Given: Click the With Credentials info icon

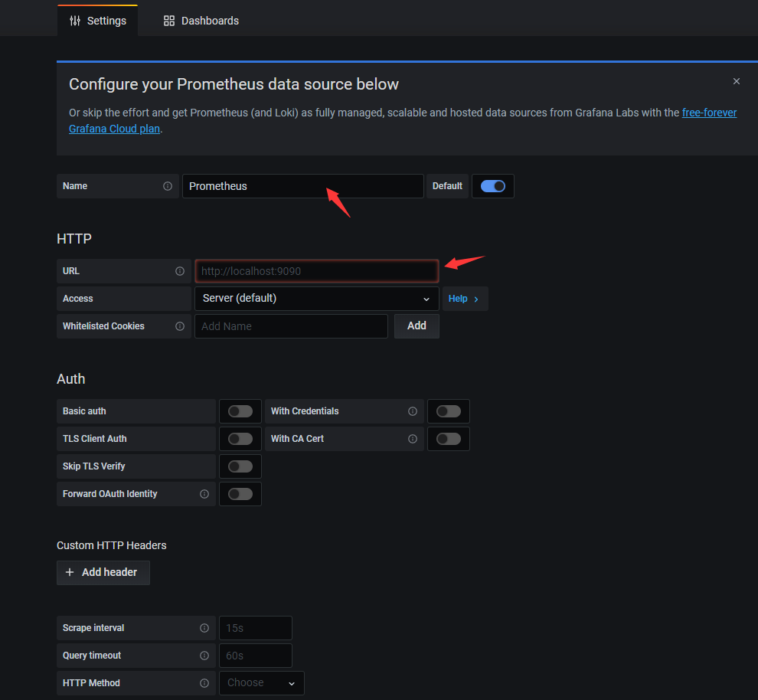Looking at the screenshot, I should click(413, 411).
